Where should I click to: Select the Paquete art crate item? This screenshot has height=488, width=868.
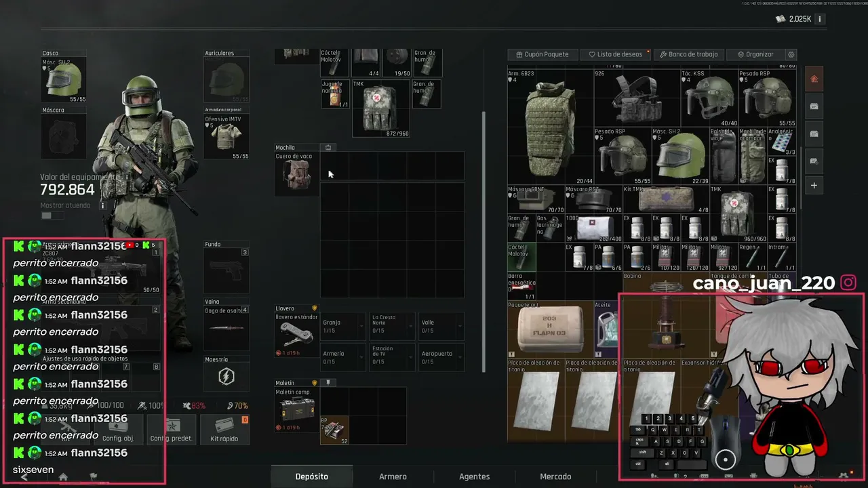[550, 329]
